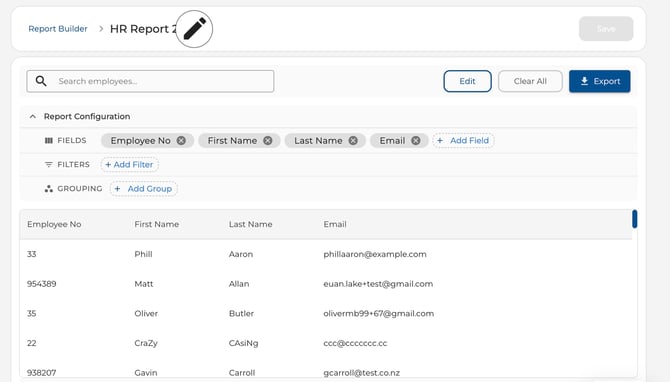The image size is (670, 382).
Task: Sort by Employee No column header
Action: tap(54, 224)
